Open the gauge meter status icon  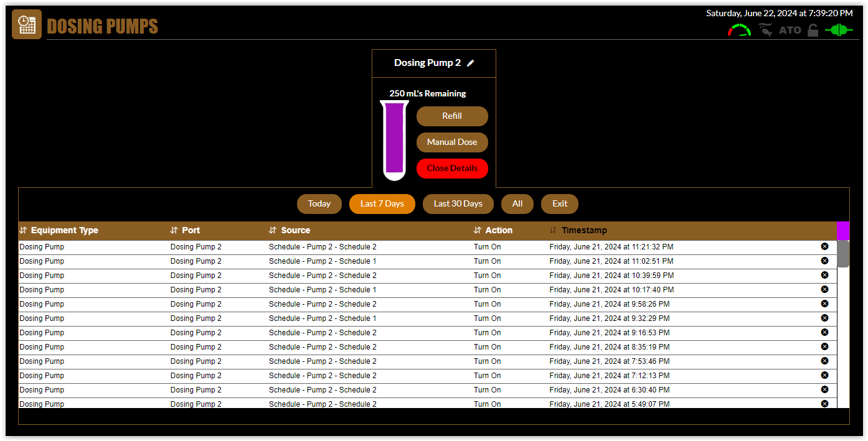pyautogui.click(x=739, y=30)
